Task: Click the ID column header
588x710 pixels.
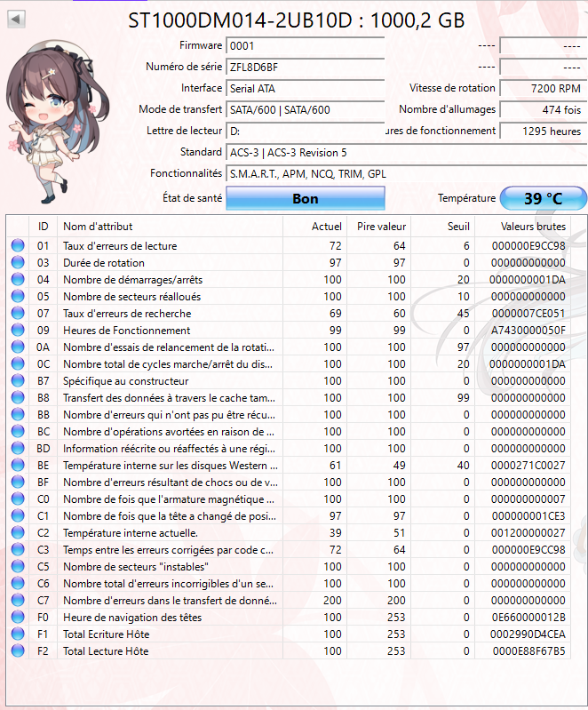Action: pos(43,227)
